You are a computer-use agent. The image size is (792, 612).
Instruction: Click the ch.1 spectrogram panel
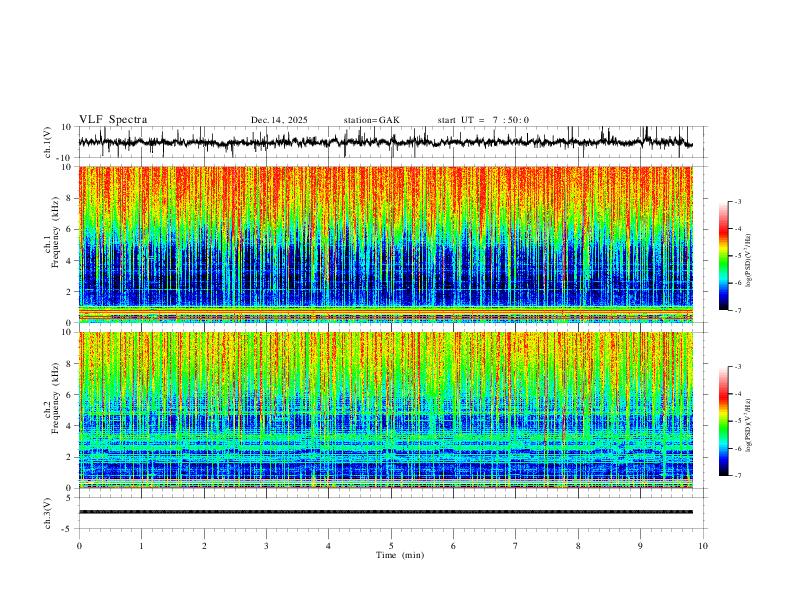click(385, 244)
